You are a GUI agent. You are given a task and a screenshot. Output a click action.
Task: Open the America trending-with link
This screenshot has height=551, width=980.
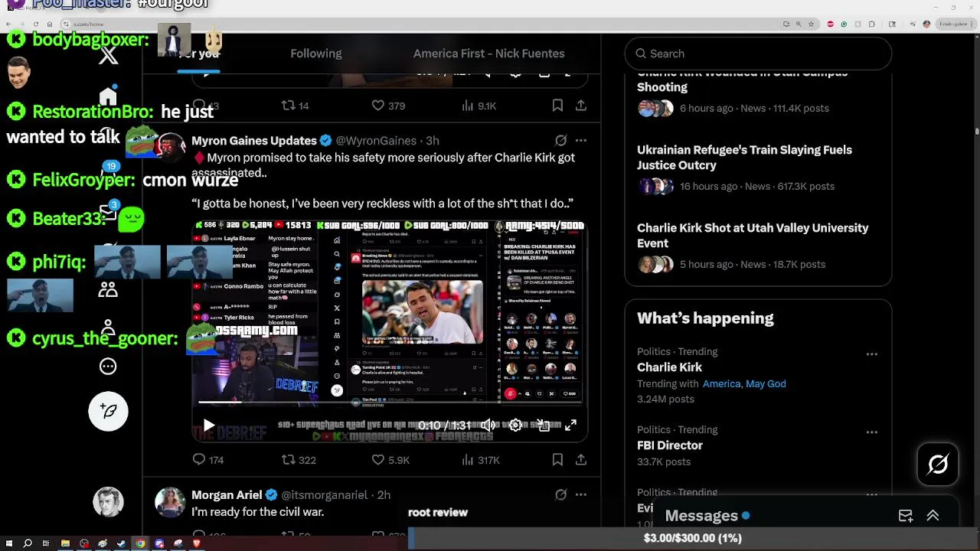pyautogui.click(x=722, y=384)
